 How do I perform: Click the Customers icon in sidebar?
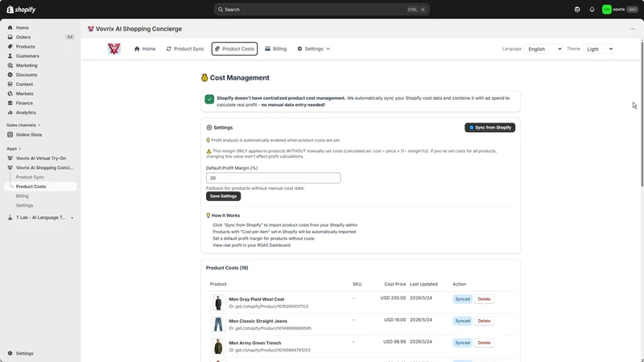pyautogui.click(x=10, y=56)
